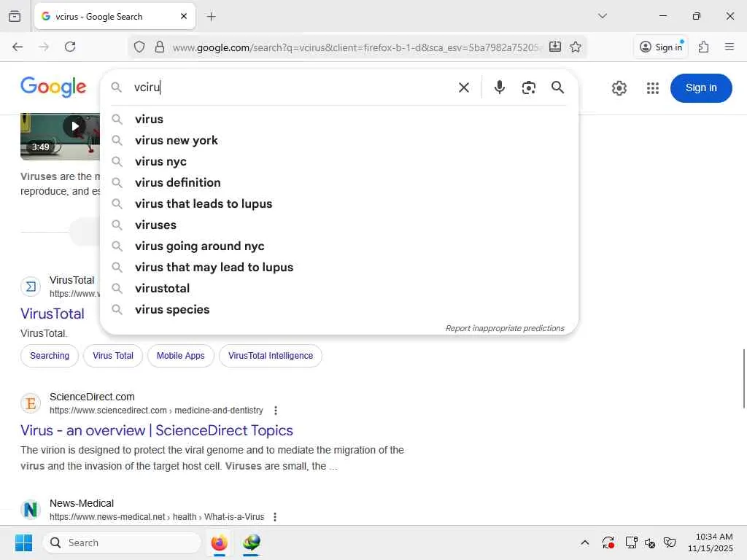Show hidden system tray icons
The width and height of the screenshot is (747, 560).
coord(585,542)
